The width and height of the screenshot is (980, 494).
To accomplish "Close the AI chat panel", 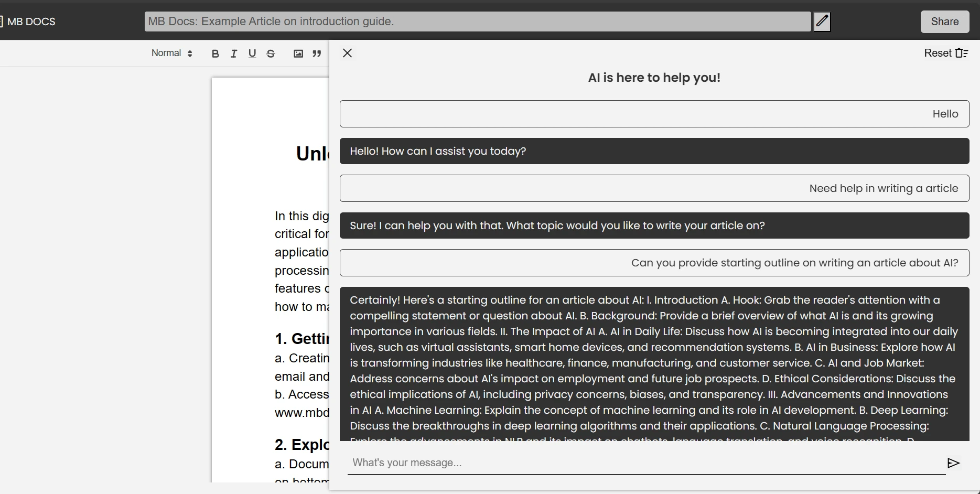I will [x=347, y=53].
